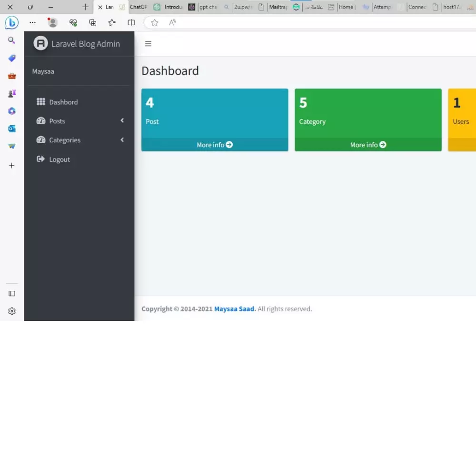Viewport: 476px width, 476px height.
Task: Click the Read aloud icon
Action: (172, 22)
